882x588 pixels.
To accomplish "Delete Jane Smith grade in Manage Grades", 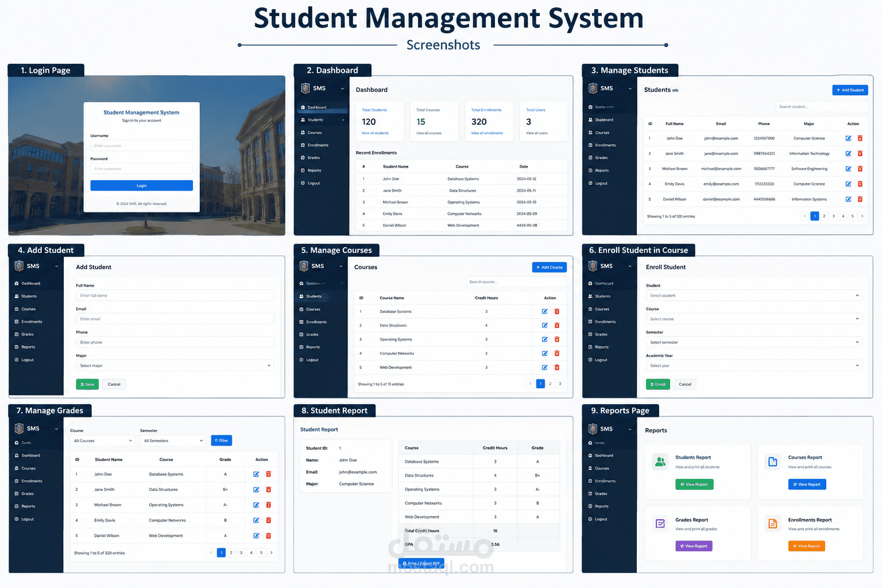I will pyautogui.click(x=269, y=489).
